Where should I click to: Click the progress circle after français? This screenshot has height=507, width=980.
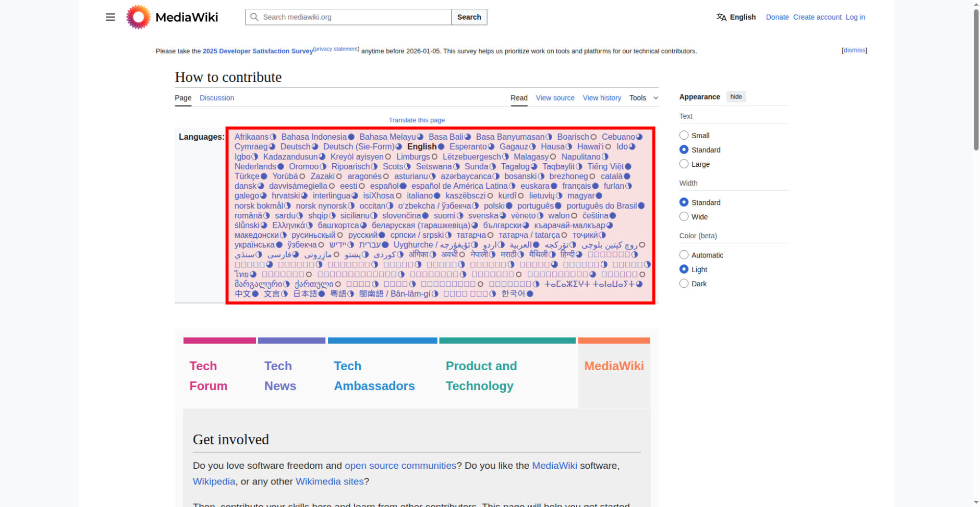click(x=595, y=186)
